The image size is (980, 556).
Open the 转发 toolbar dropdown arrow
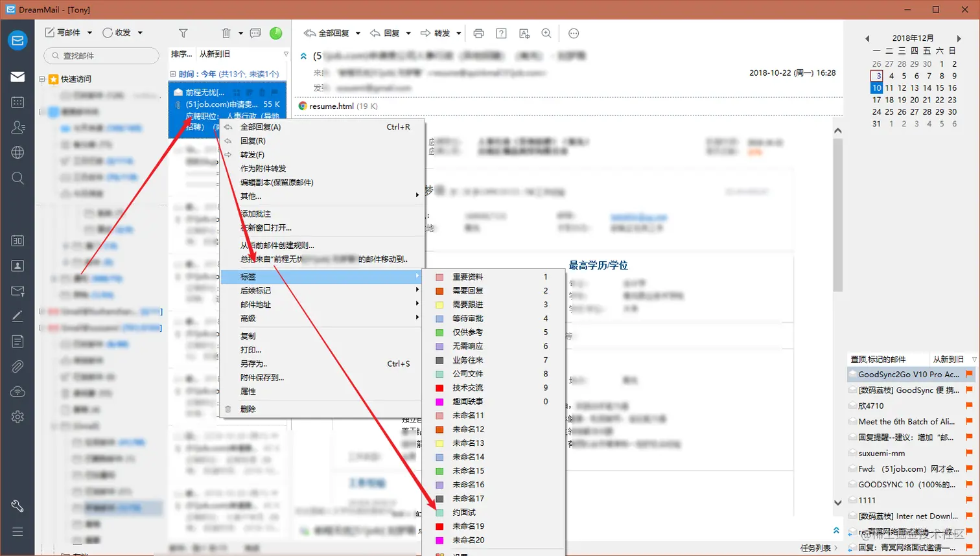pos(458,33)
